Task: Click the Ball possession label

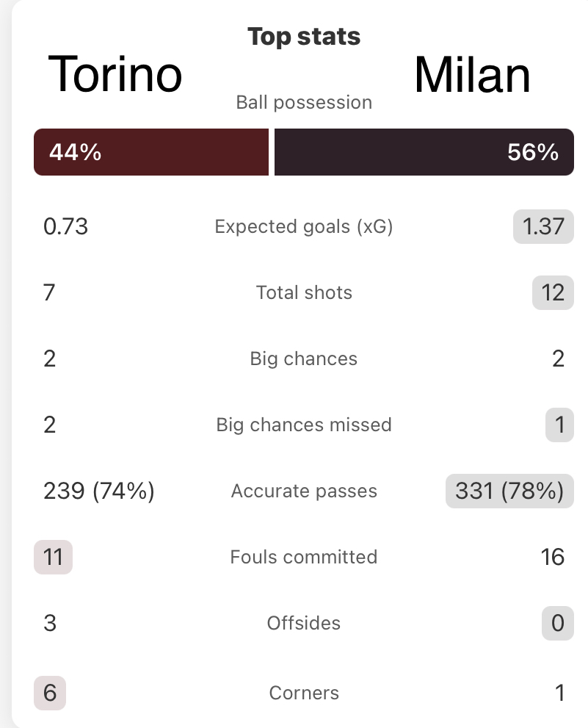Action: [x=304, y=102]
